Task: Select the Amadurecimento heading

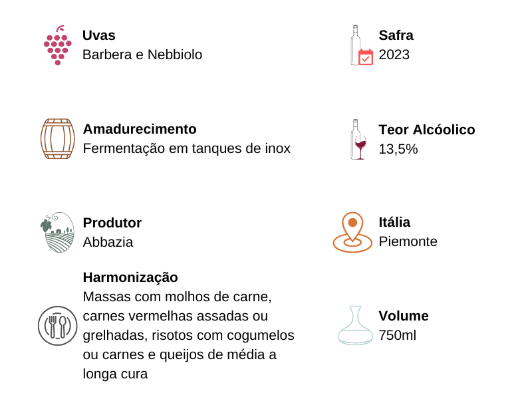Action: pos(140,129)
